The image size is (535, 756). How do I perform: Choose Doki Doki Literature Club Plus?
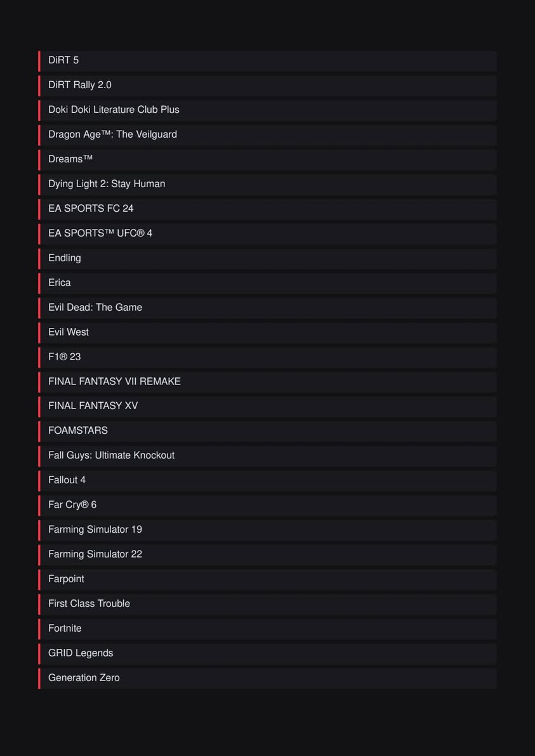coord(267,110)
